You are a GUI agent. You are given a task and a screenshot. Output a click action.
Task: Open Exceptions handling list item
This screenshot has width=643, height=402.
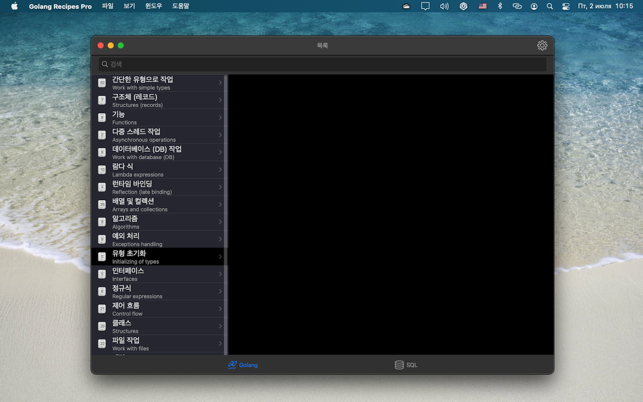click(160, 240)
